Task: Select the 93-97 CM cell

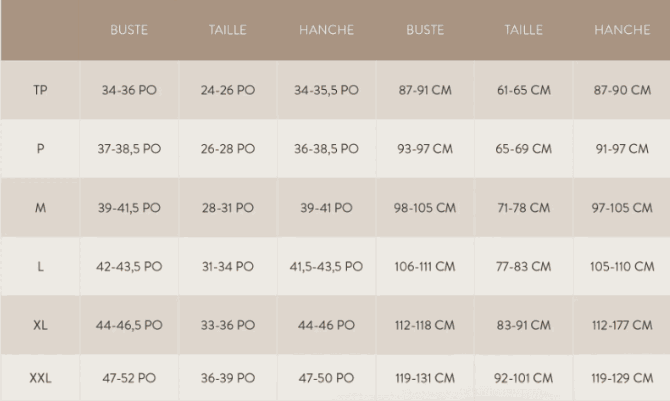Action: point(425,149)
